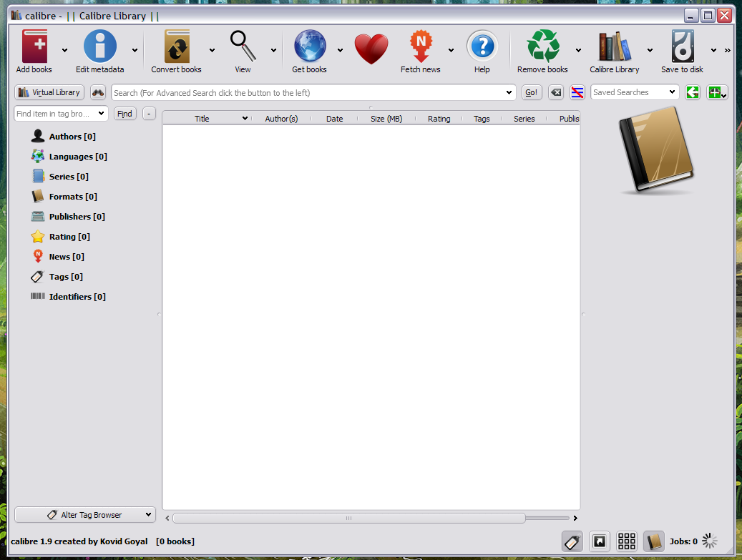Open search history dropdown arrow
This screenshot has height=560, width=742.
pos(509,93)
